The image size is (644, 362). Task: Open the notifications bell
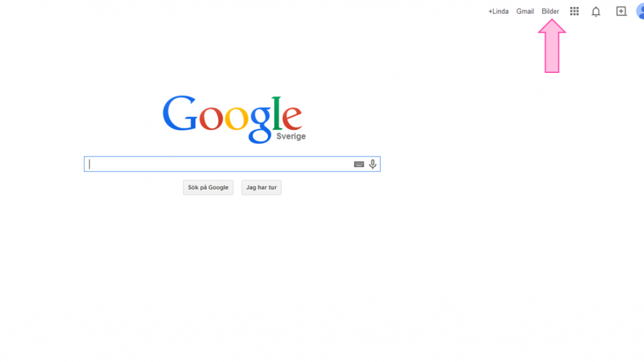point(596,11)
